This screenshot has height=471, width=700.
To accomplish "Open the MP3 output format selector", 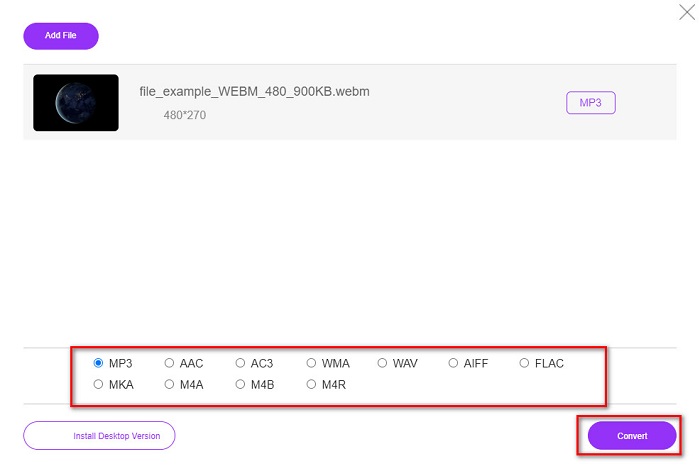I will (590, 102).
